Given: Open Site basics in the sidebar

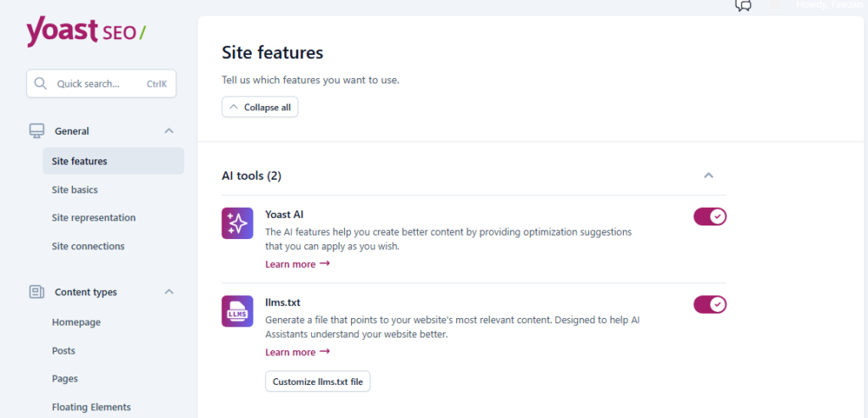Looking at the screenshot, I should point(75,190).
